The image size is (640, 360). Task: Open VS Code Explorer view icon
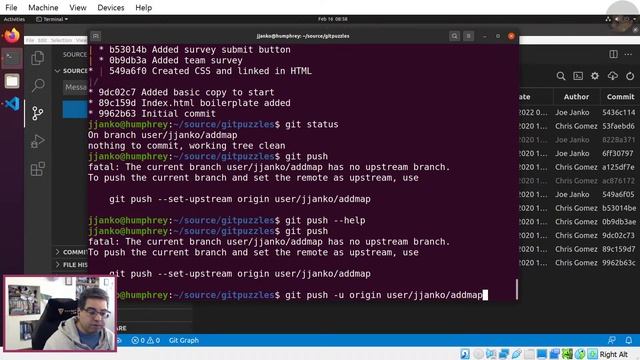[x=38, y=58]
